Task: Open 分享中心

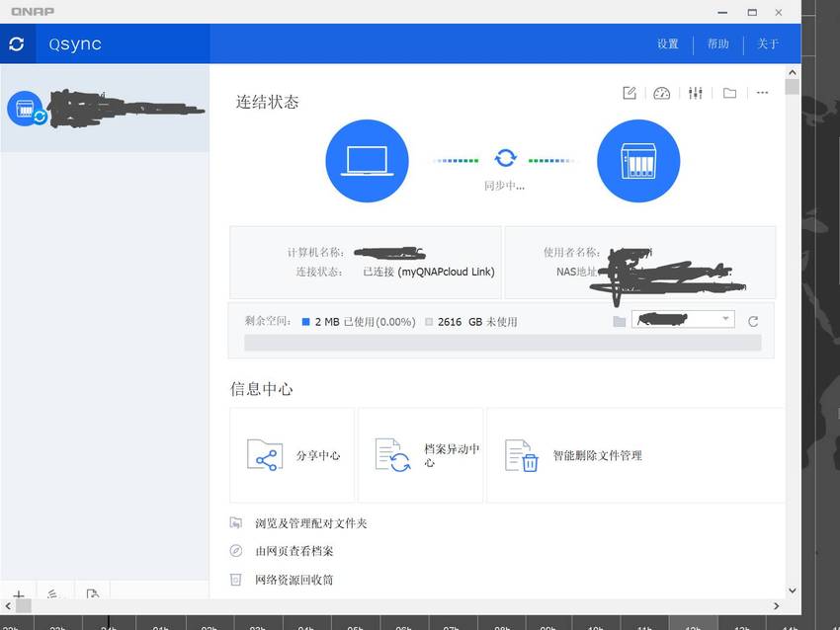Action: (x=292, y=455)
